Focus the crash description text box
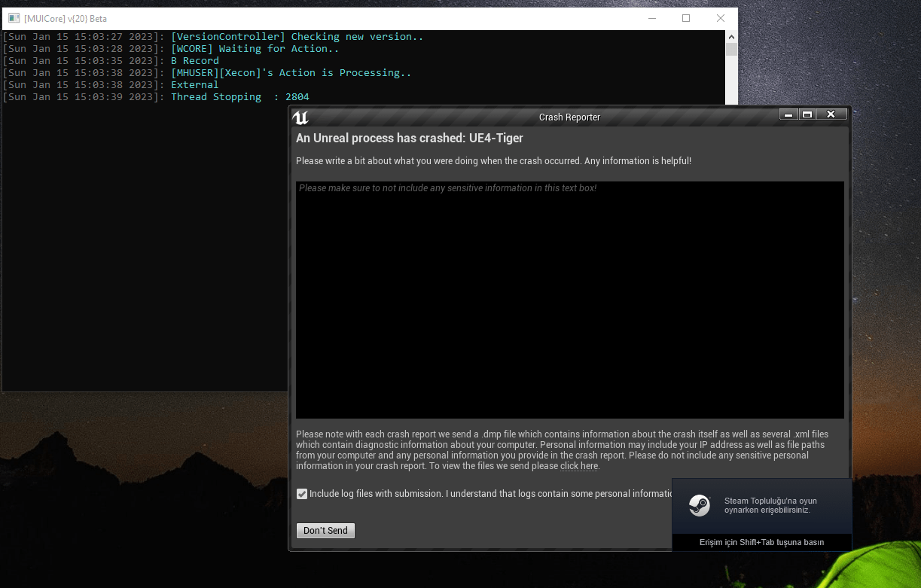Screen dimensions: 921x588 coord(569,300)
